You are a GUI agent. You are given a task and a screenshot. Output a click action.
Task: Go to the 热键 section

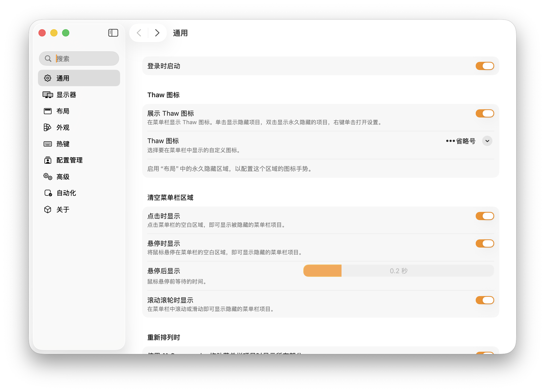[79, 144]
